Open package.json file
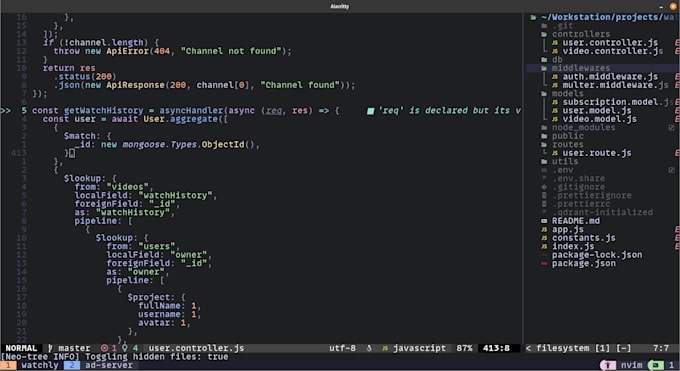The width and height of the screenshot is (680, 371). coord(583,263)
